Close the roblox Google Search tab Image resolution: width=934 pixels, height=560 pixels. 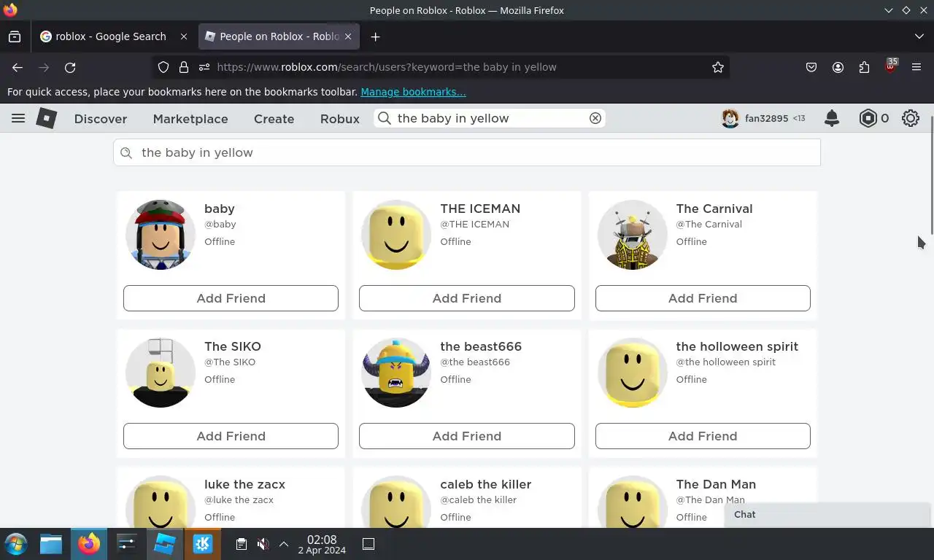pos(183,36)
